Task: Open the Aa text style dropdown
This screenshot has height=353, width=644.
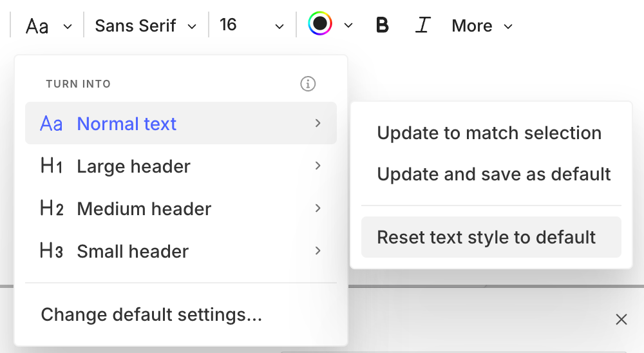Action: click(x=48, y=26)
